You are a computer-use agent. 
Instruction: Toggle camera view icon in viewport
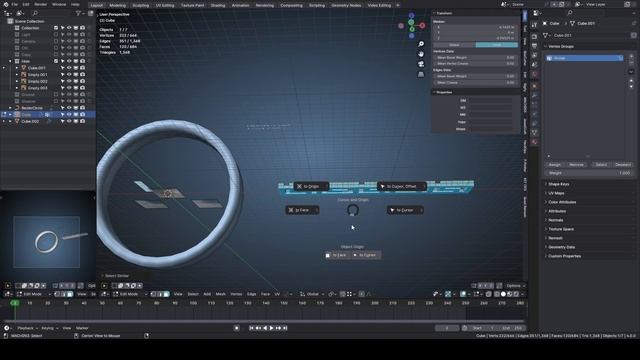[x=421, y=64]
